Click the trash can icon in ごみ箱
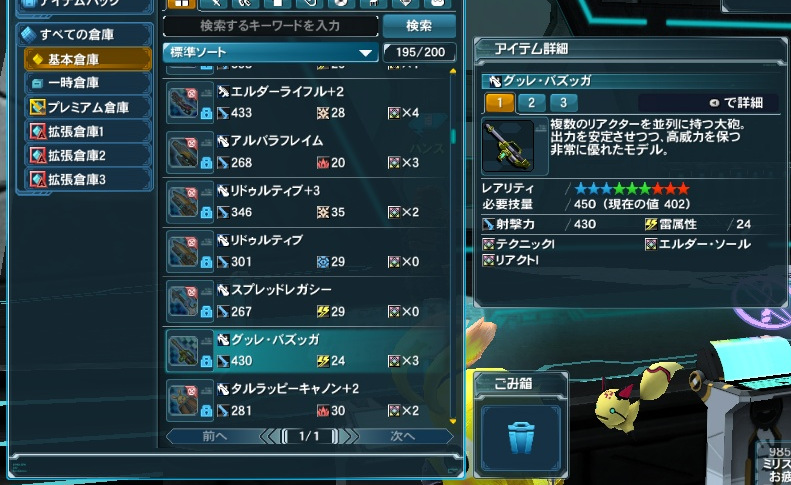The image size is (791, 485). 521,438
